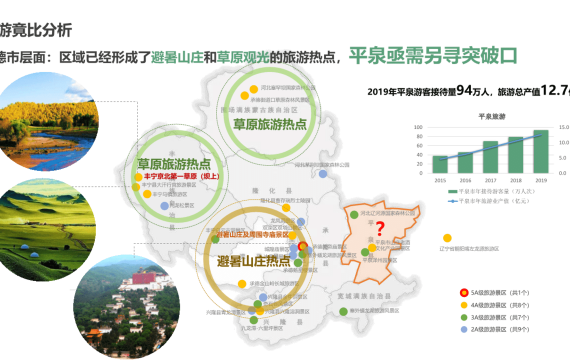The height and width of the screenshot is (360, 570).
Task: Click the green dot above 九花潭·六里坪景区
Action: pos(254,320)
